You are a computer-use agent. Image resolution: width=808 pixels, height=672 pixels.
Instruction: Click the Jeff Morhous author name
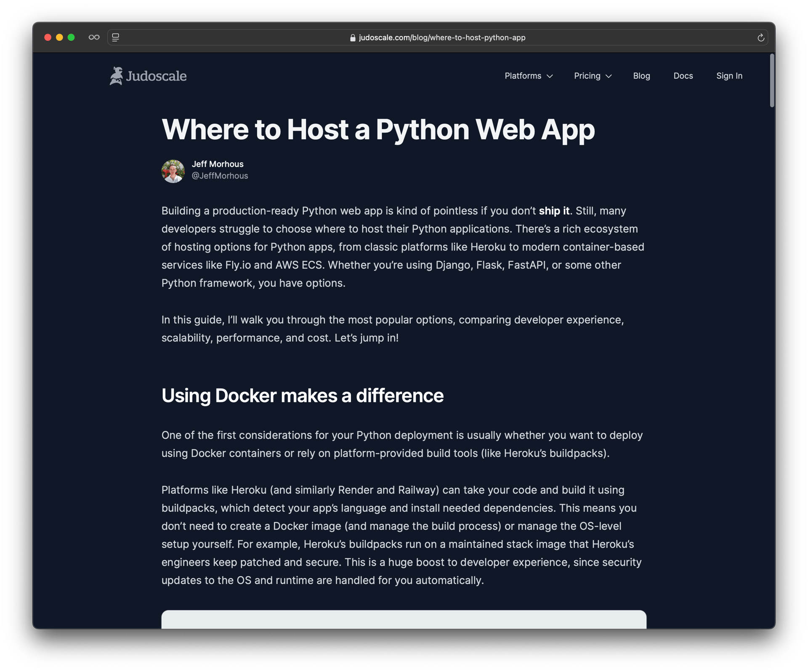[218, 164]
